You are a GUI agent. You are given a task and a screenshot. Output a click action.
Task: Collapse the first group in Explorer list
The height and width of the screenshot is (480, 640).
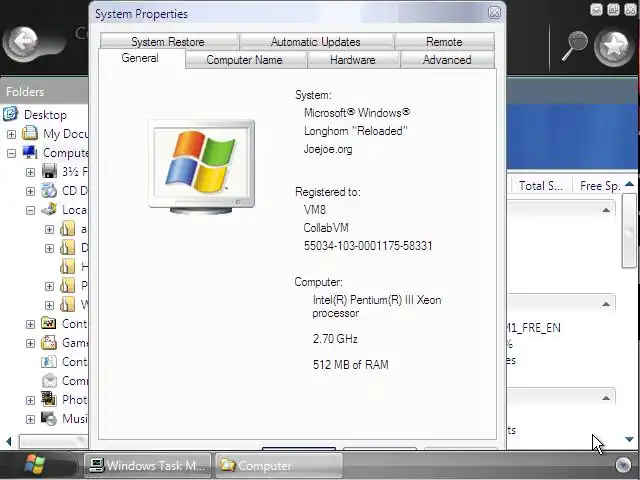point(606,210)
